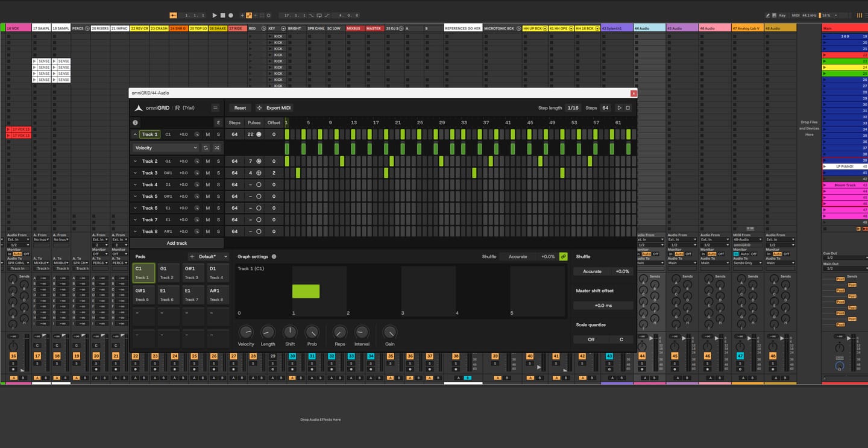Play the omniGRID sequencer pattern

[x=619, y=108]
